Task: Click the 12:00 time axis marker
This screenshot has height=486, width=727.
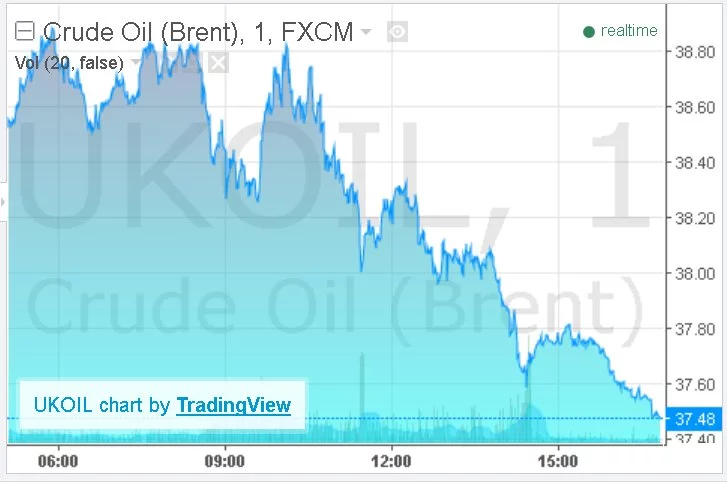Action: (x=391, y=461)
